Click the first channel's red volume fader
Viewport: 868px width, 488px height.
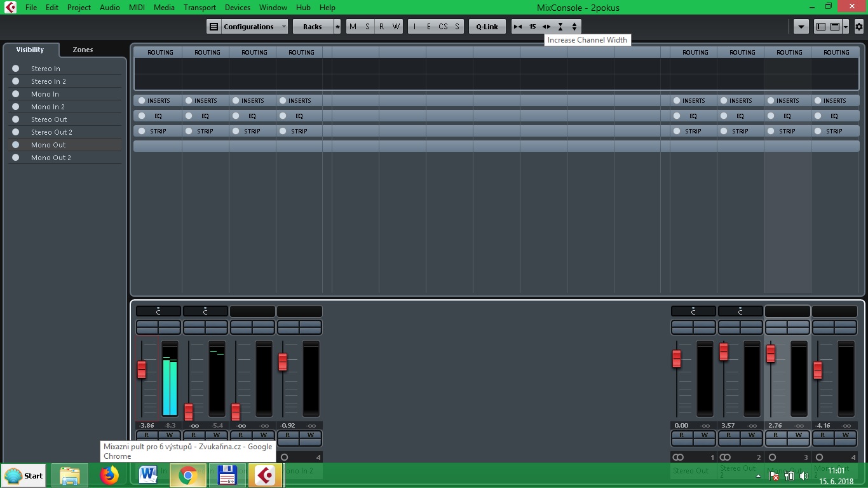coord(142,369)
